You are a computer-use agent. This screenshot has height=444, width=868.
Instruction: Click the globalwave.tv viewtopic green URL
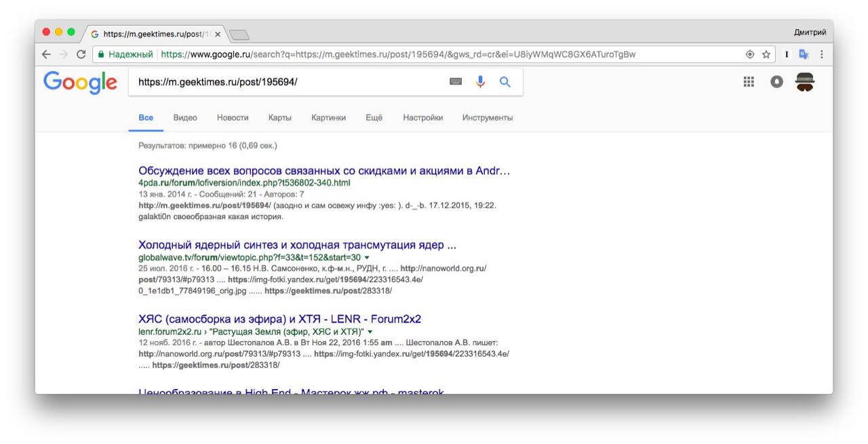click(x=250, y=258)
